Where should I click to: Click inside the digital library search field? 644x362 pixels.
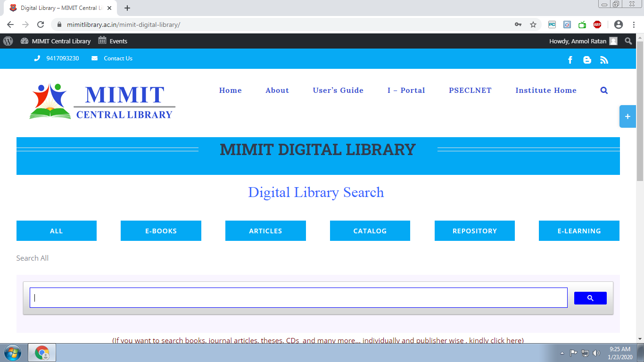298,297
